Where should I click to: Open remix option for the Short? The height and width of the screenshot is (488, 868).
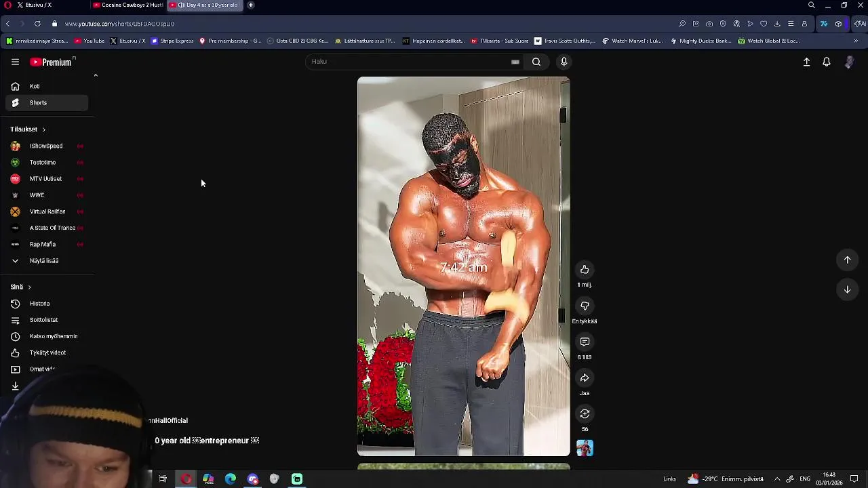pyautogui.click(x=585, y=413)
